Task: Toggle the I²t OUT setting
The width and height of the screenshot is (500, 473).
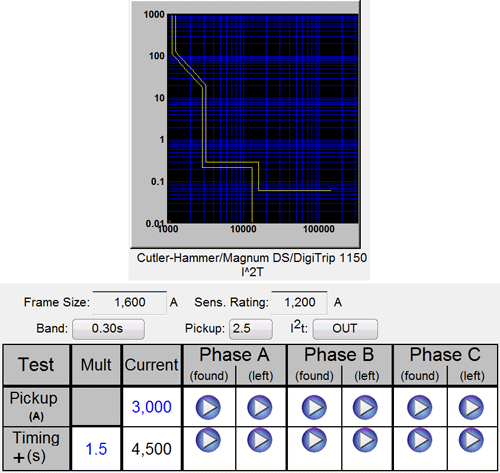Action: (x=345, y=329)
